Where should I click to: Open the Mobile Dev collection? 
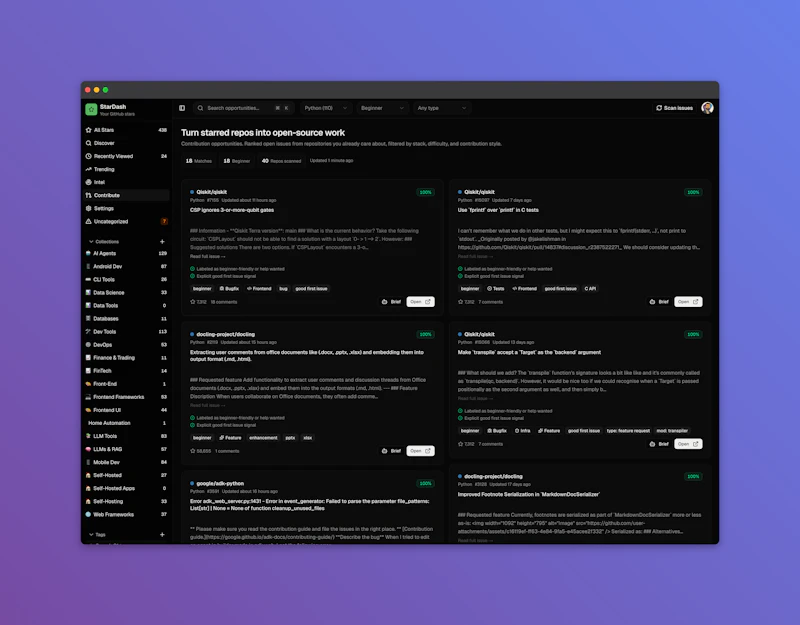point(127,462)
